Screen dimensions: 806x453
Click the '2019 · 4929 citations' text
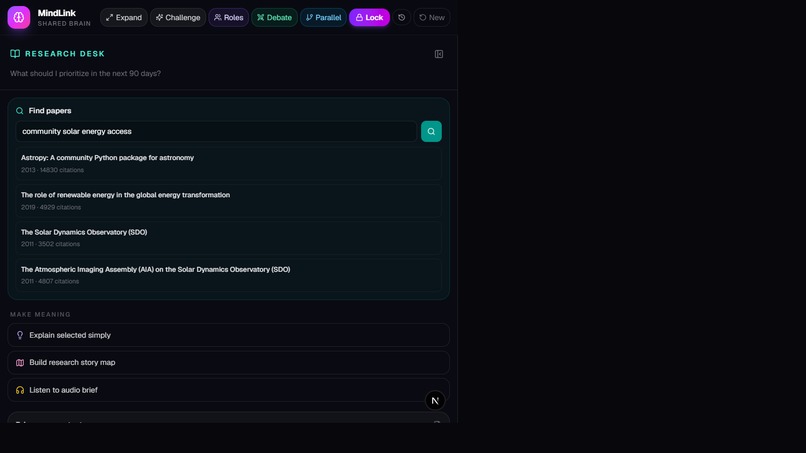click(51, 207)
